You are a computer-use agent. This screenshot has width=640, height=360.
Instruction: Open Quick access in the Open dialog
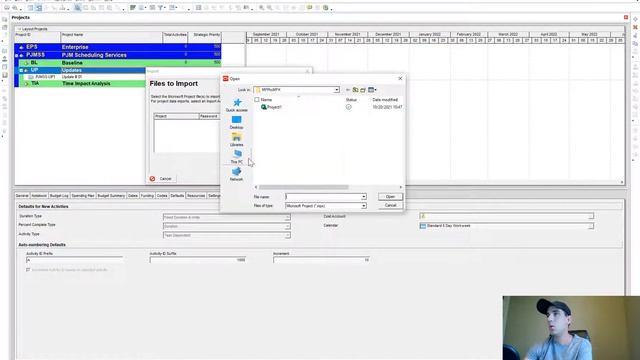click(237, 105)
